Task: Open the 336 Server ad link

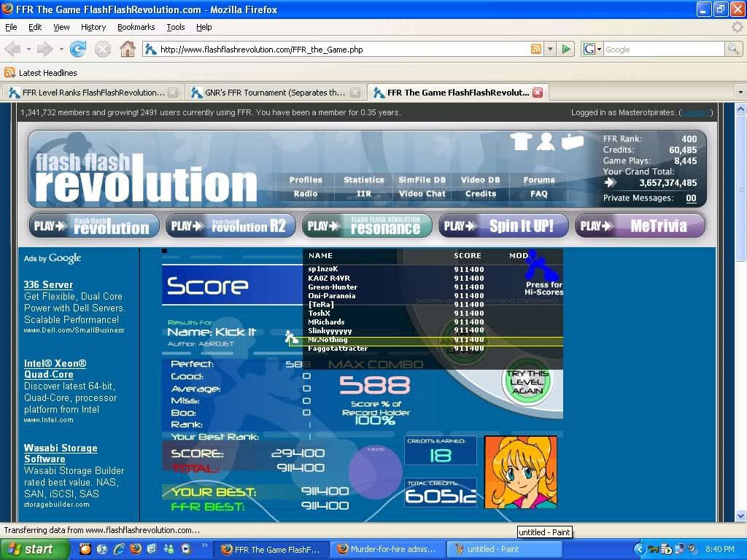Action: 48,284
